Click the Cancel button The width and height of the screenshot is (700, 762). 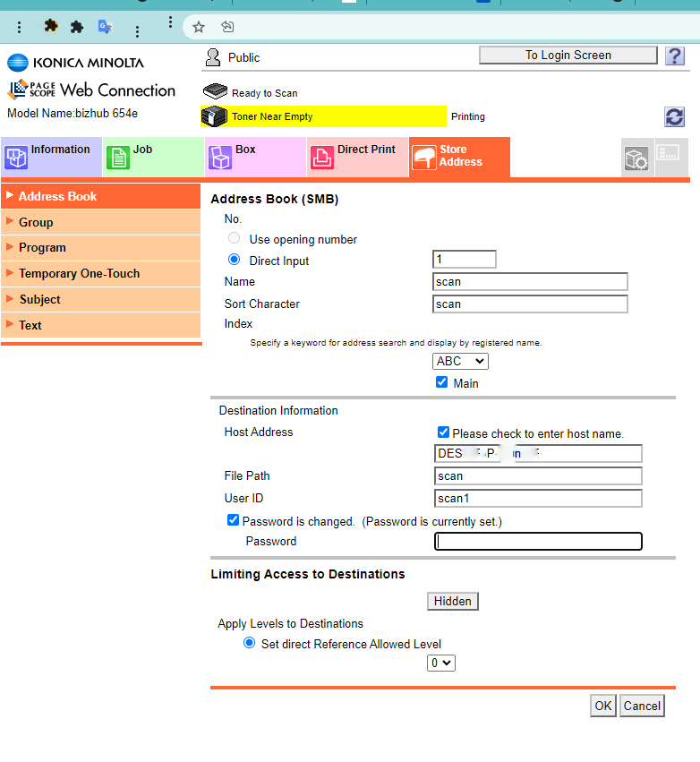[x=642, y=706]
